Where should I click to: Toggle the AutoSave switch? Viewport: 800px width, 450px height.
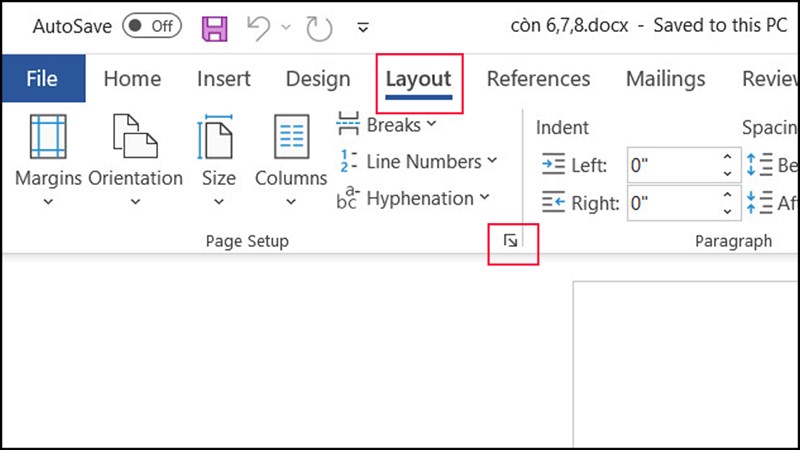pyautogui.click(x=152, y=27)
